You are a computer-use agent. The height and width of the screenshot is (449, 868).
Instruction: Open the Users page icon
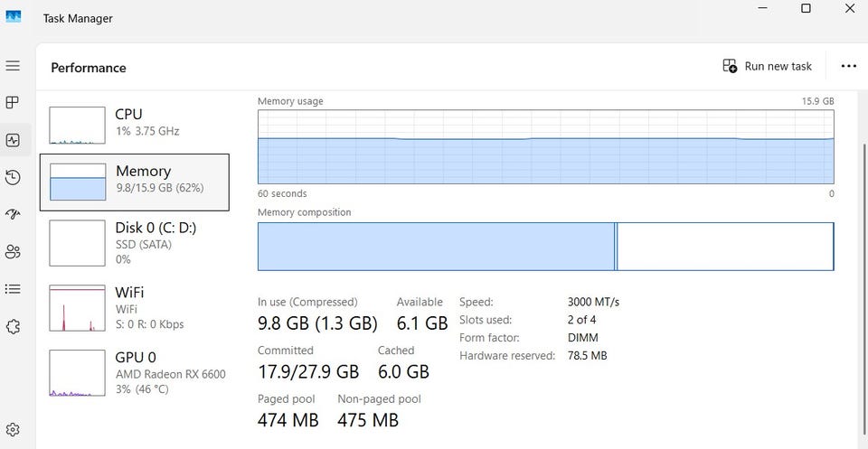13,252
